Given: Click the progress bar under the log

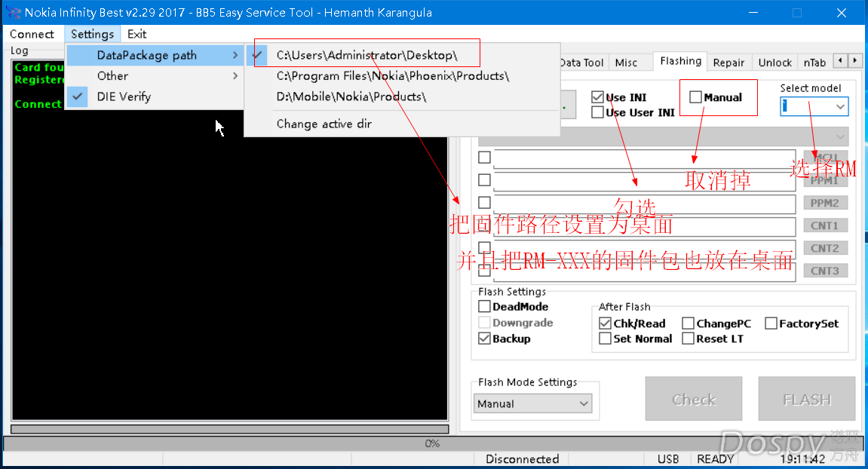Looking at the screenshot, I should pos(230,429).
